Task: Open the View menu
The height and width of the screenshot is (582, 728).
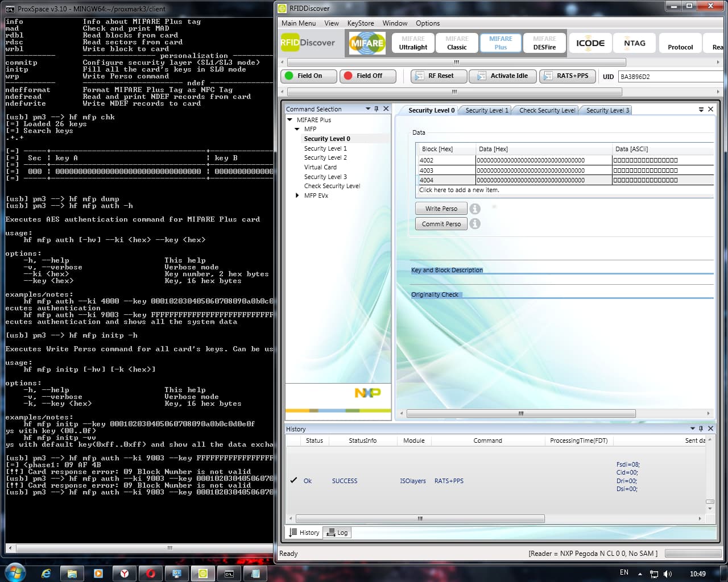Action: (x=332, y=23)
